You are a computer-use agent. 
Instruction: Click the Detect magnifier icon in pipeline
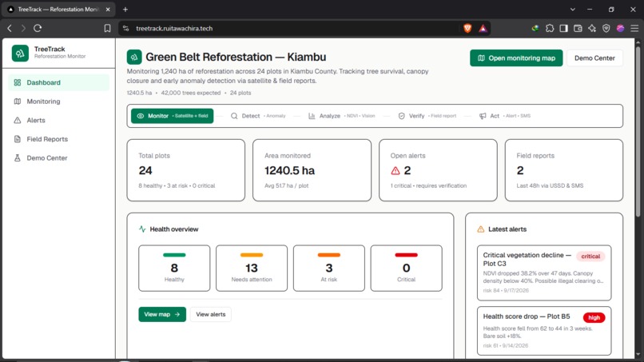click(x=234, y=116)
